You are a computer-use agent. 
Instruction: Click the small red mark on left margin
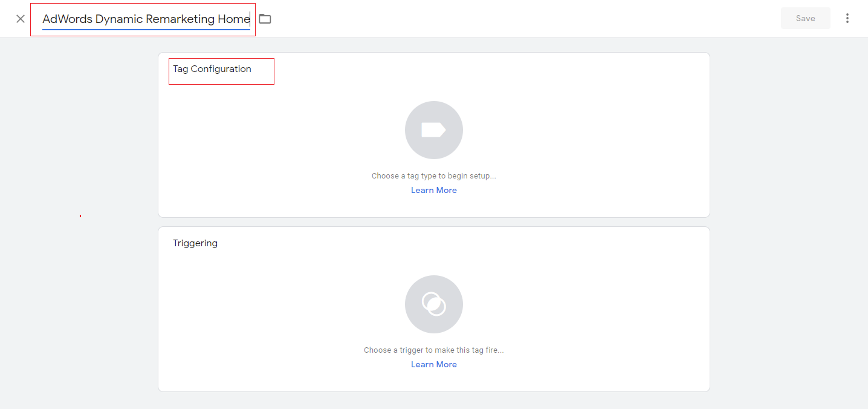pos(80,216)
